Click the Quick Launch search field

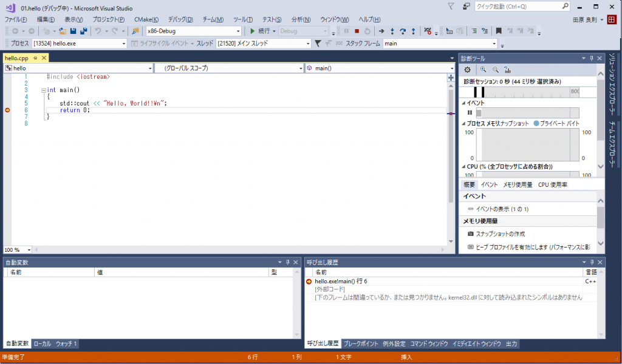522,6
